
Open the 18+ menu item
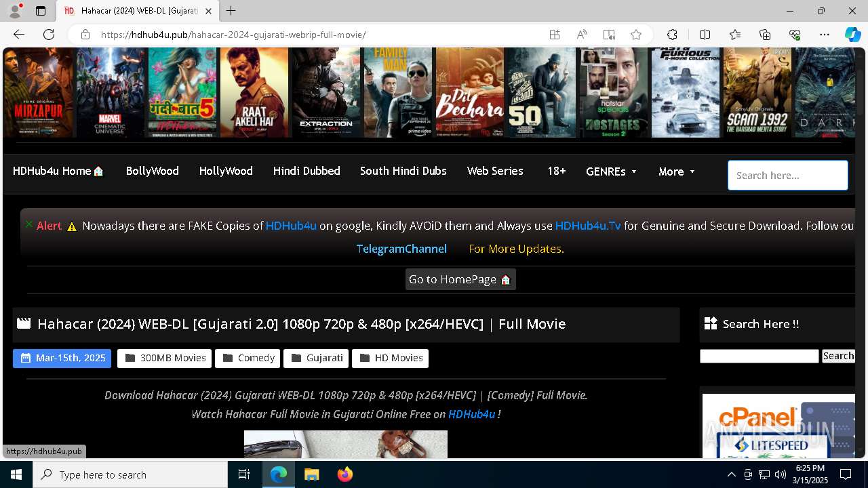pos(556,171)
